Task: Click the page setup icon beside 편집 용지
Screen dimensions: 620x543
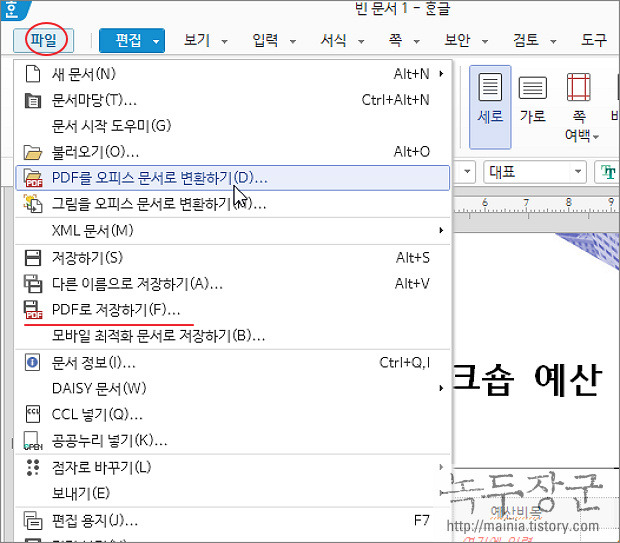Action: click(x=33, y=521)
